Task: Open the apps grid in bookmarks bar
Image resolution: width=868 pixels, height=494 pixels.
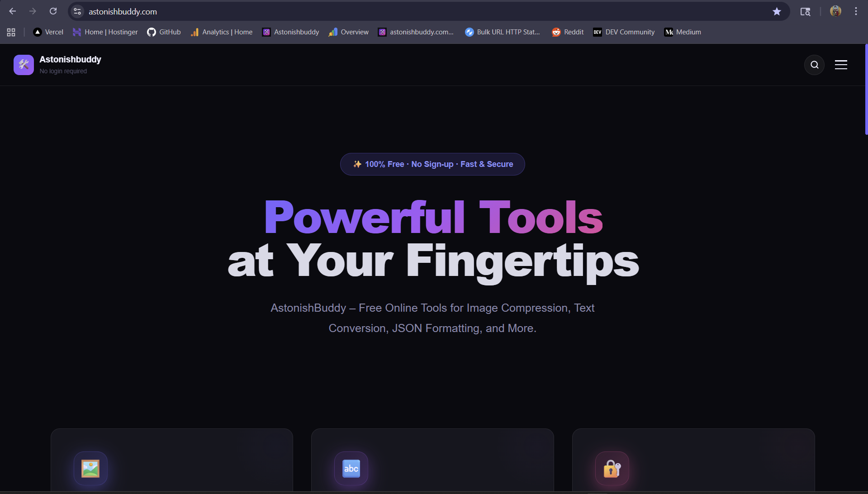Action: pos(11,32)
